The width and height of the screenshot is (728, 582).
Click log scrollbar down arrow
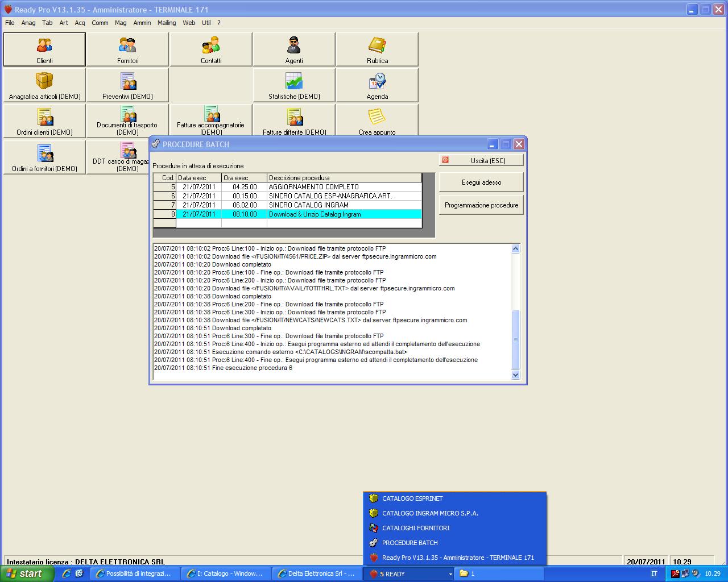coord(516,375)
